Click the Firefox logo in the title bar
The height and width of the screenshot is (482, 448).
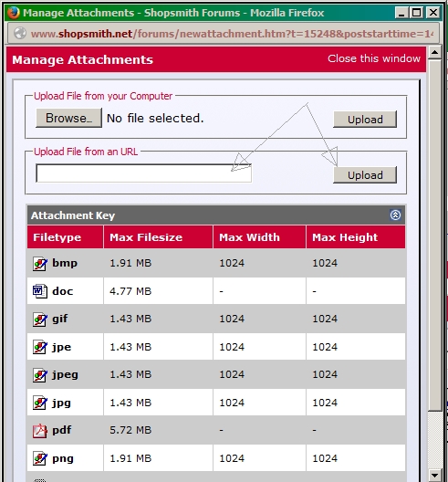pos(14,13)
